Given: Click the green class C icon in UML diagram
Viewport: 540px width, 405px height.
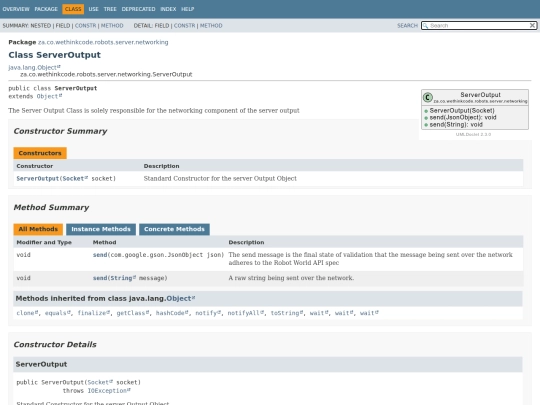Looking at the screenshot, I should tap(428, 97).
